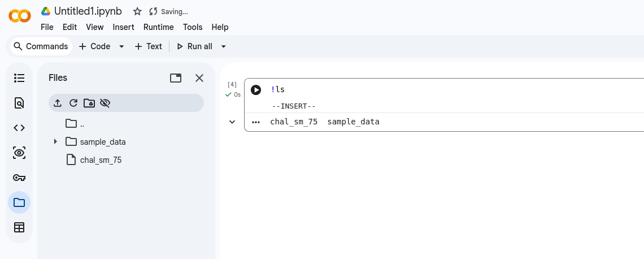644x259 pixels.
Task: Open Find and replace sidebar
Action: coord(19,103)
